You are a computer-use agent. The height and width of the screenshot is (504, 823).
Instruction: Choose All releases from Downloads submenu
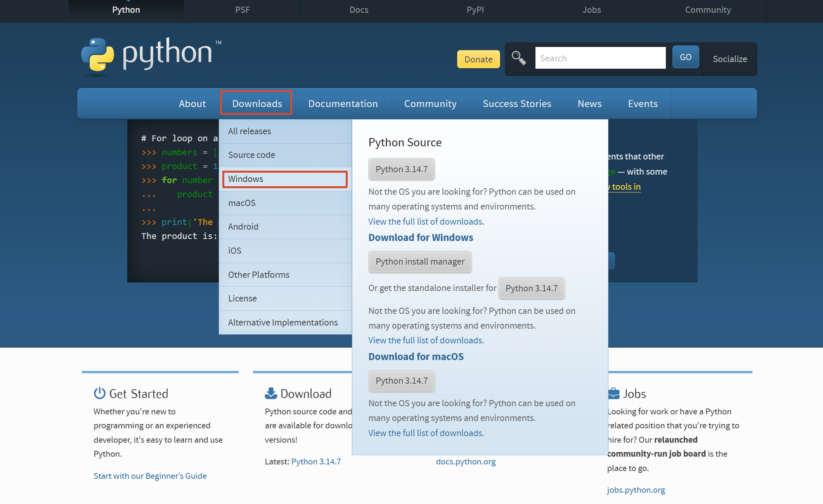click(x=285, y=131)
